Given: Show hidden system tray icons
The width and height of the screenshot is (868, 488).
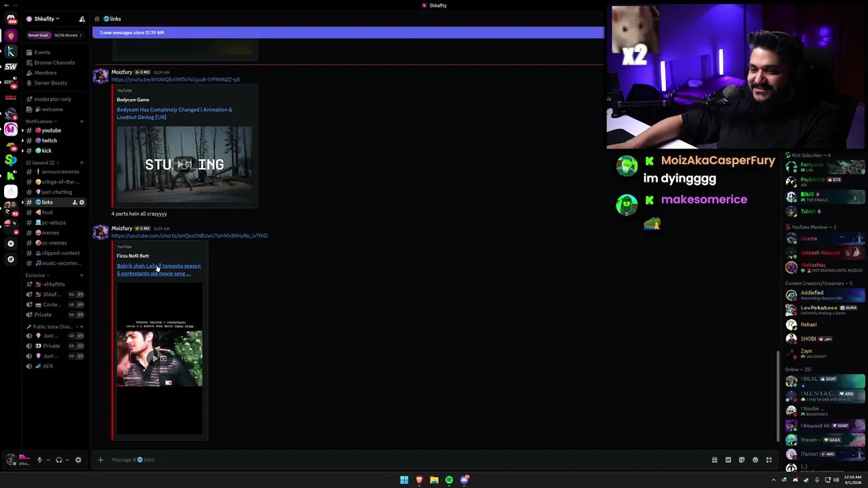Looking at the screenshot, I should coord(773,480).
